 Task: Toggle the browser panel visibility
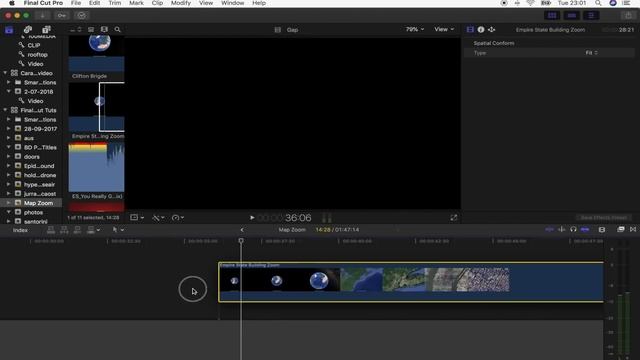click(552, 16)
